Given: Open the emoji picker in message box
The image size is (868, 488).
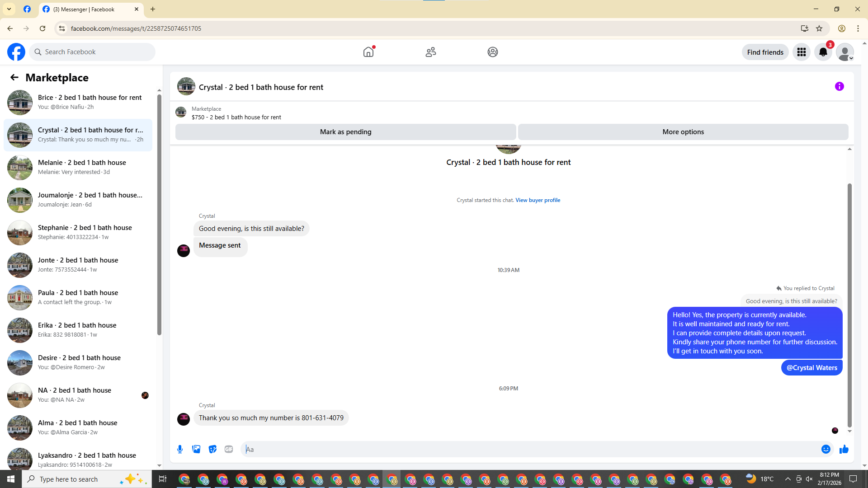Looking at the screenshot, I should click(x=826, y=449).
